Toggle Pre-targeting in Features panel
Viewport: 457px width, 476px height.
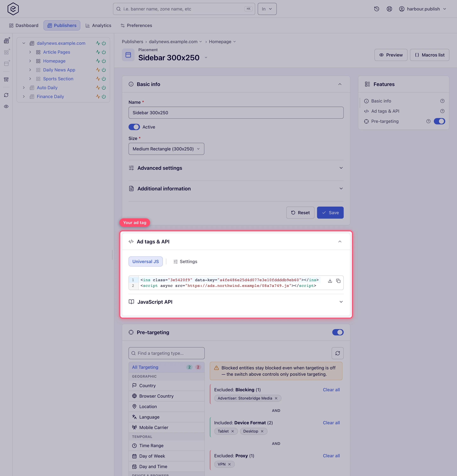click(x=439, y=121)
